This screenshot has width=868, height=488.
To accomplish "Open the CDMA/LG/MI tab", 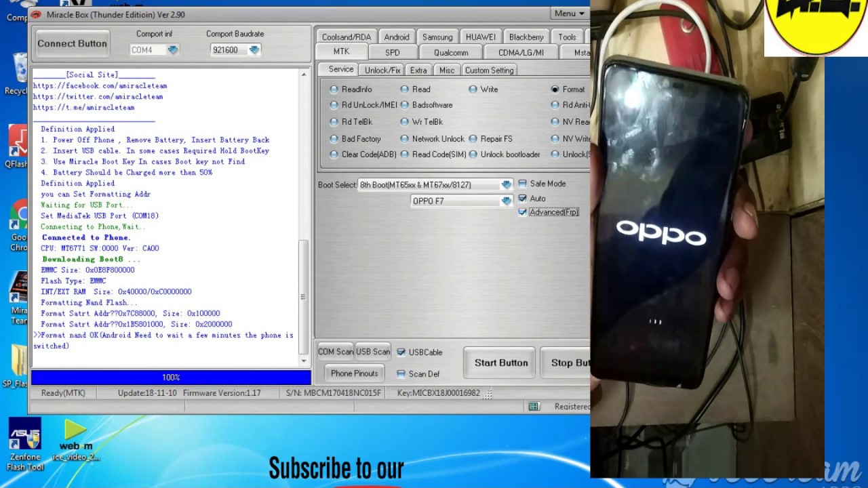I will click(x=521, y=52).
